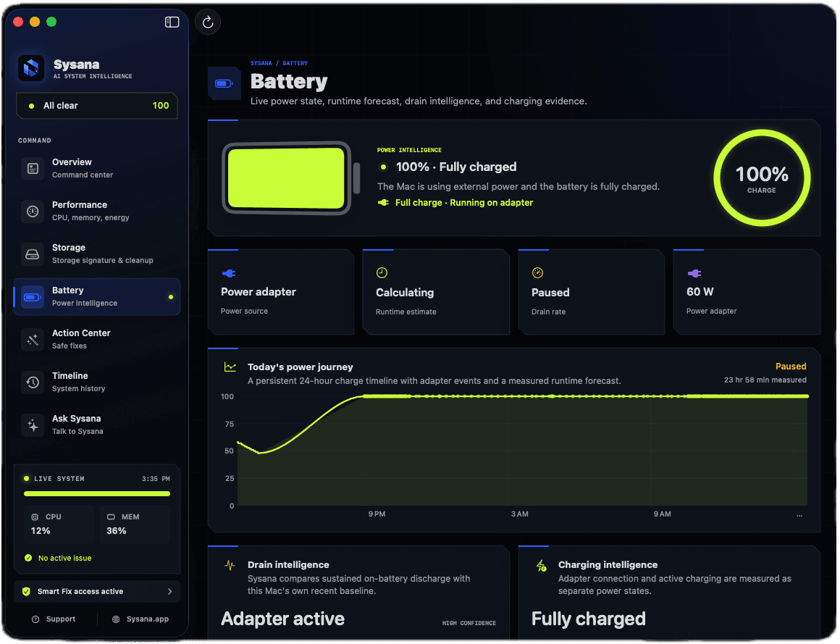Image resolution: width=840 pixels, height=644 pixels.
Task: Click the Storage drive icon
Action: click(33, 254)
